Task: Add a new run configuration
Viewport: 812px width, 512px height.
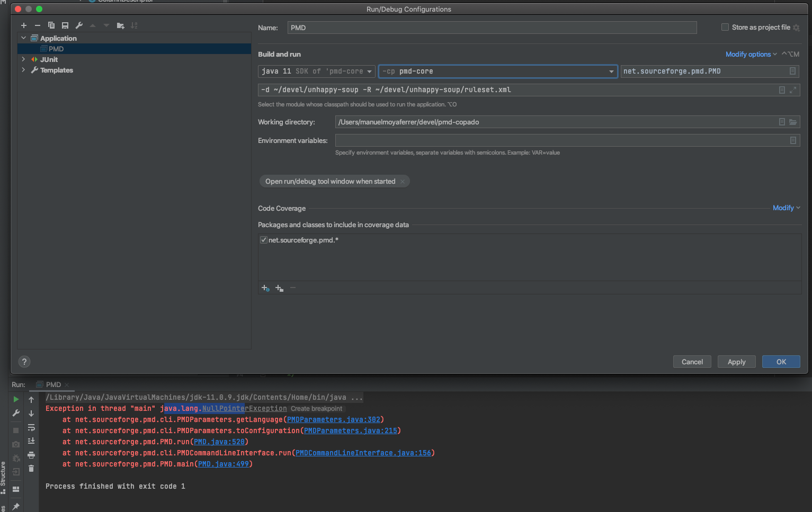Action: pyautogui.click(x=24, y=25)
